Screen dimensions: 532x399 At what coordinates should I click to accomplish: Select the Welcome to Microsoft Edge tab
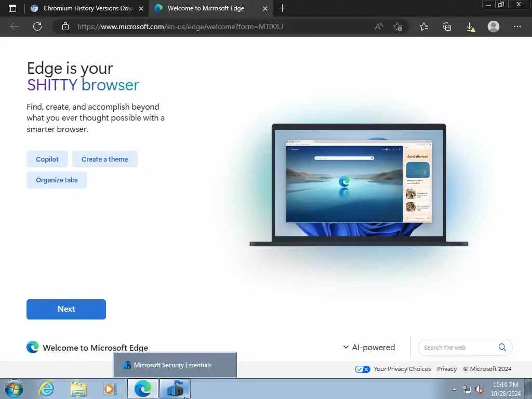210,8
